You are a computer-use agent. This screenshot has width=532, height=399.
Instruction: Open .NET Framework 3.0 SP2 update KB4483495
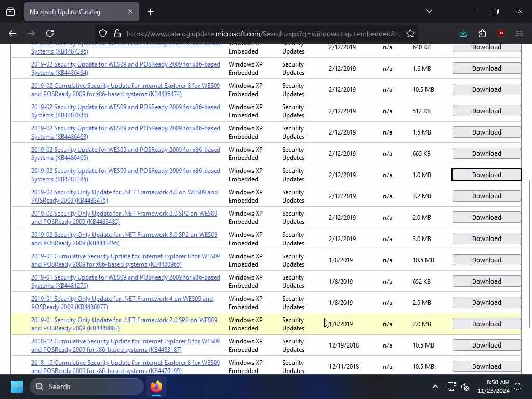[x=124, y=239]
